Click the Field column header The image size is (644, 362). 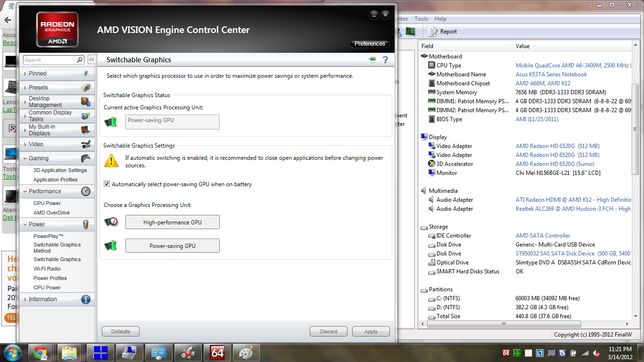pos(465,46)
